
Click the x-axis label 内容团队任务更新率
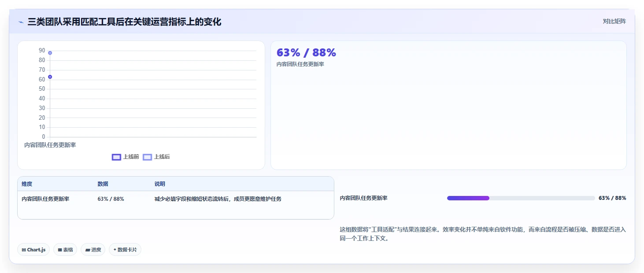coord(50,145)
